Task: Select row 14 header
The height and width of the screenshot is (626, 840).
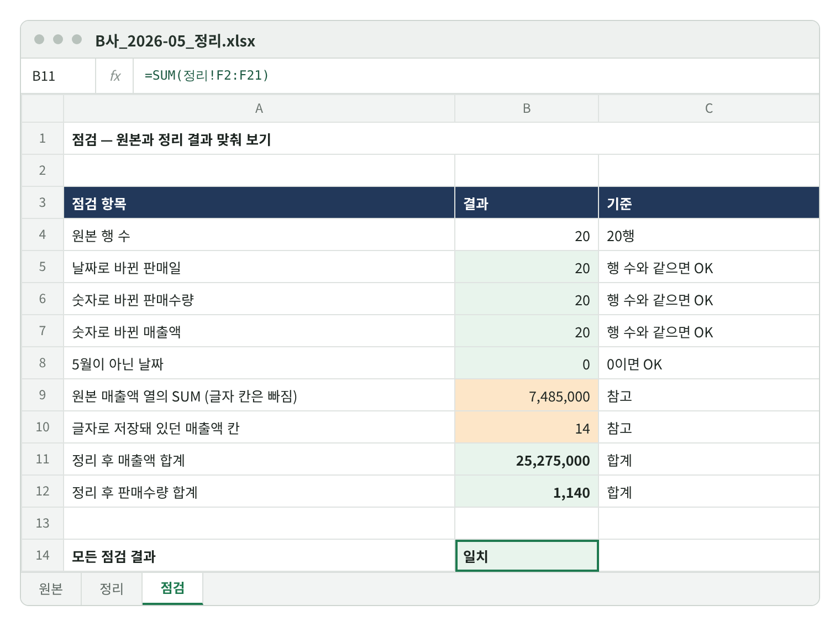Action: coord(43,555)
